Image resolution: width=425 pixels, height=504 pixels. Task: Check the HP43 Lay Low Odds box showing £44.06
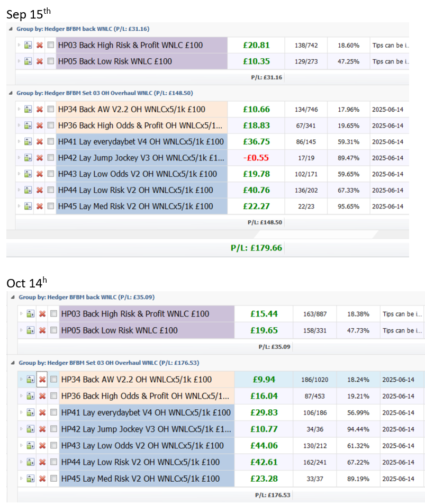[x=53, y=446]
